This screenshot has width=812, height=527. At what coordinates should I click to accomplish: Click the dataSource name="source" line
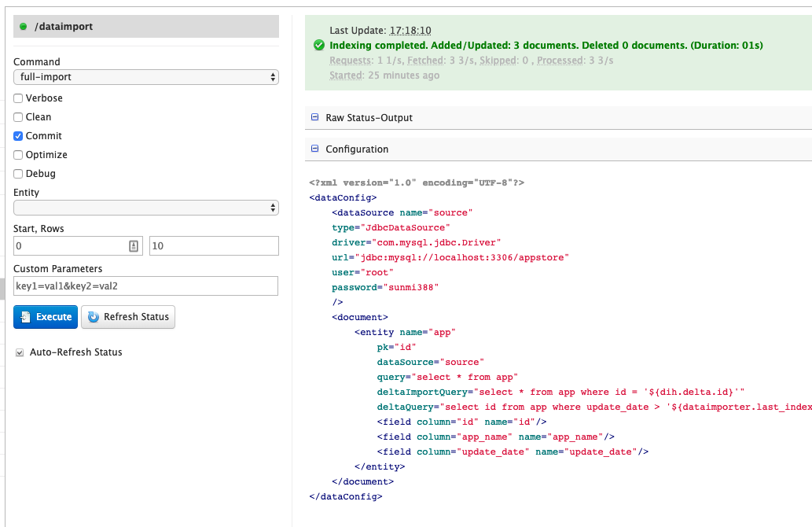click(x=402, y=213)
